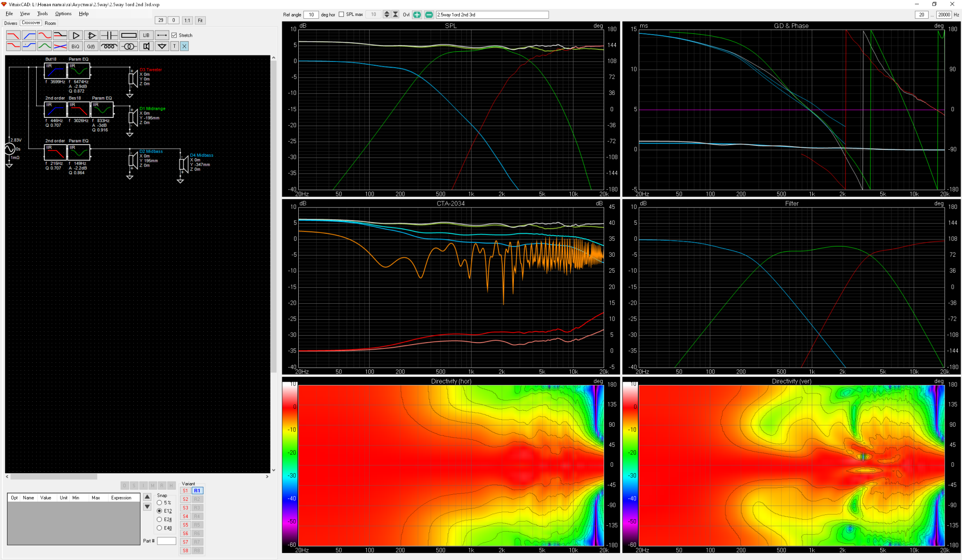Click the T text tool button
This screenshot has width=962, height=560.
[x=174, y=46]
